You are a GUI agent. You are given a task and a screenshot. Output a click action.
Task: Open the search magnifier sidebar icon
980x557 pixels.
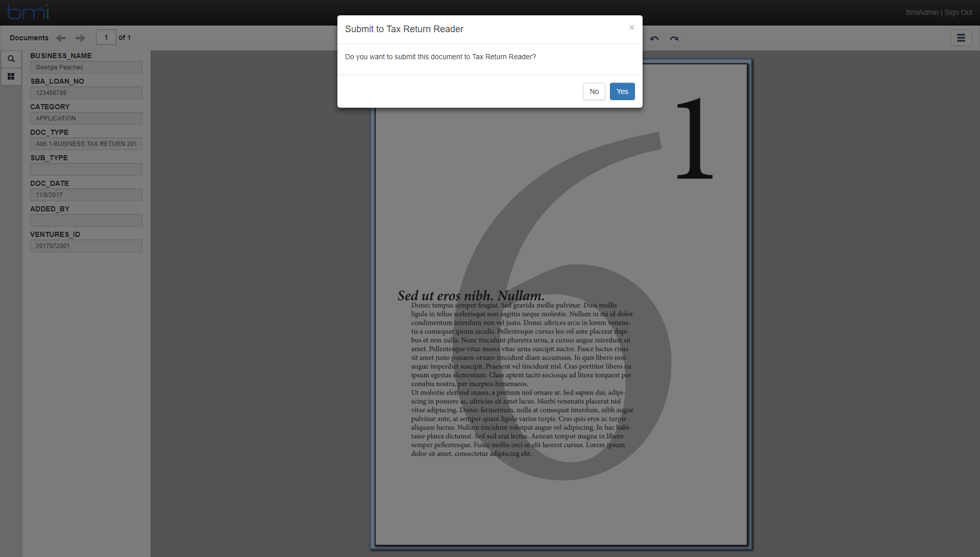coord(11,59)
